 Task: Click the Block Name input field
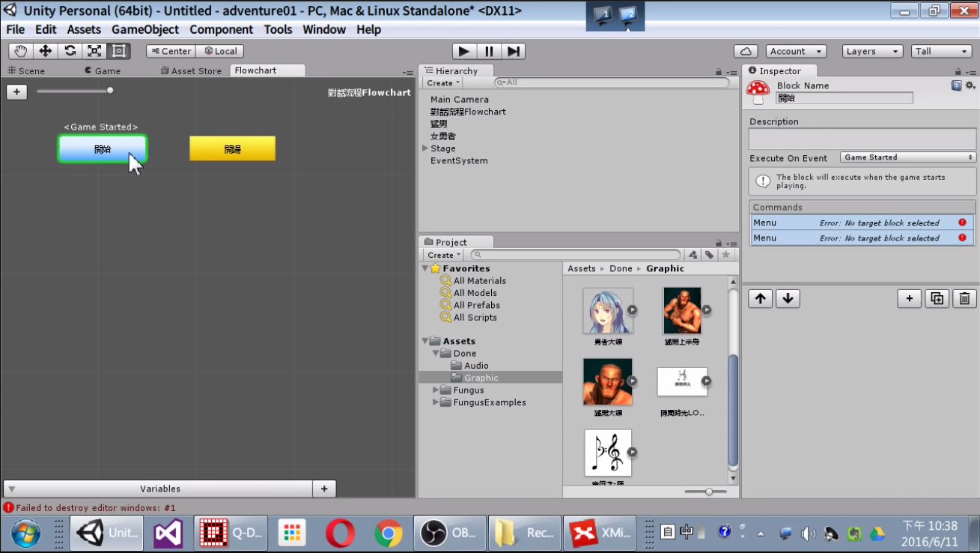[x=844, y=98]
